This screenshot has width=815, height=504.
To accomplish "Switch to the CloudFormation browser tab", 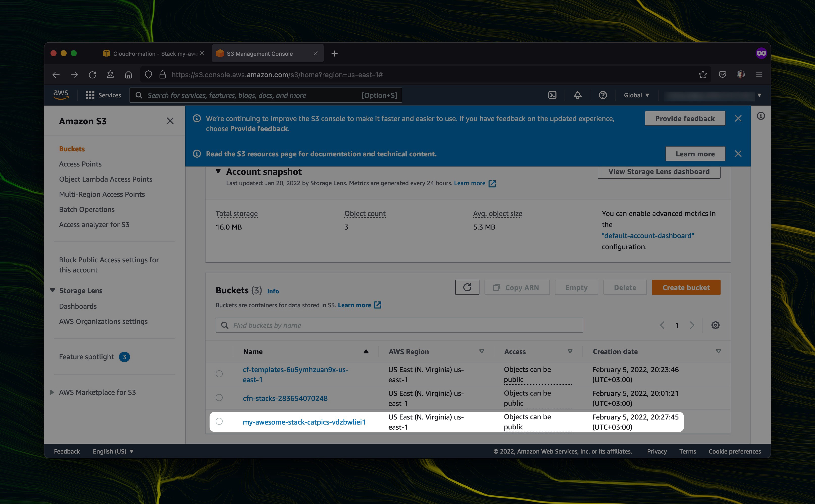I will click(154, 54).
